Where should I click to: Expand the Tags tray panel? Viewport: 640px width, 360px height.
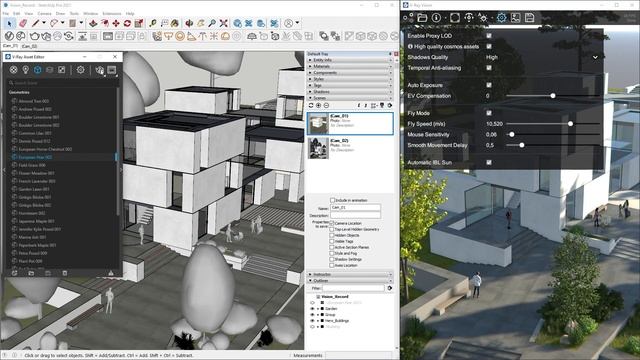pos(350,85)
